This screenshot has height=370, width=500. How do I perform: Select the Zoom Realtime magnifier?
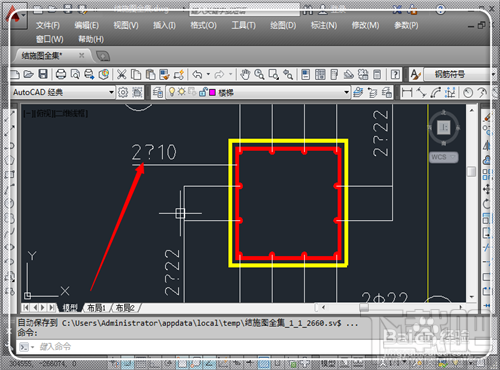[259, 74]
